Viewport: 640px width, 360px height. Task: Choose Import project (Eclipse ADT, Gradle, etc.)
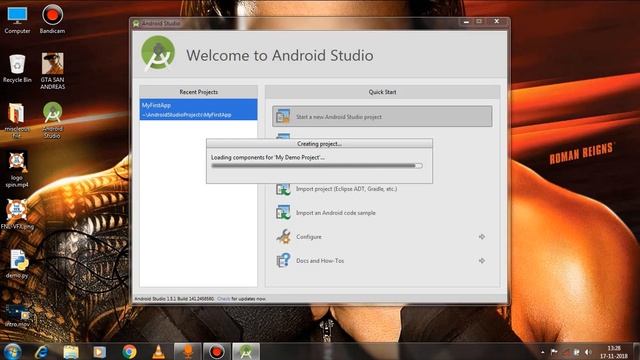tap(346, 189)
